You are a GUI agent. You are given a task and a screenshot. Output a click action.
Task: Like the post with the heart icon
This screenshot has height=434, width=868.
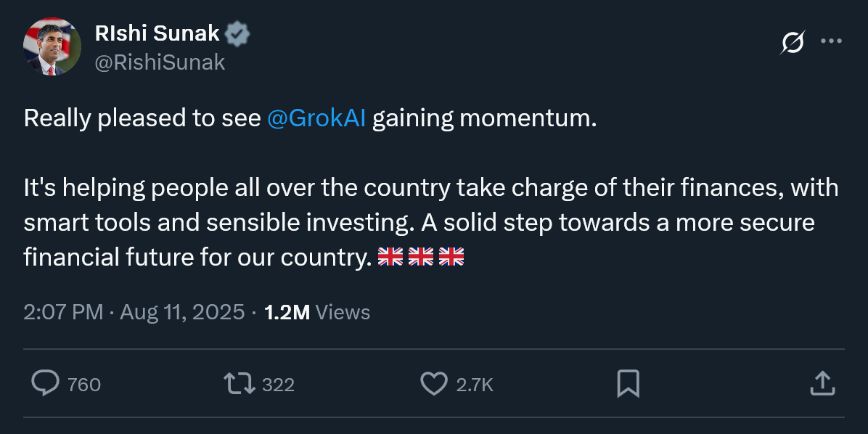(x=434, y=383)
